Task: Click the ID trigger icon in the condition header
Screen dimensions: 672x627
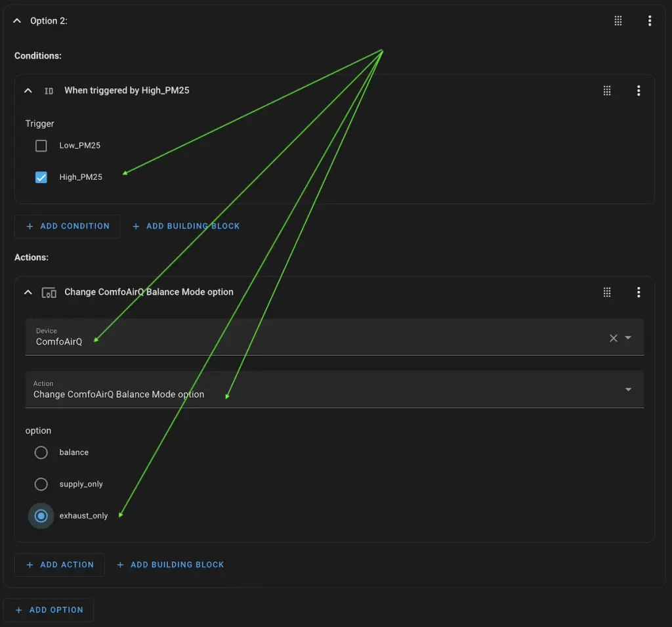Action: (49, 91)
